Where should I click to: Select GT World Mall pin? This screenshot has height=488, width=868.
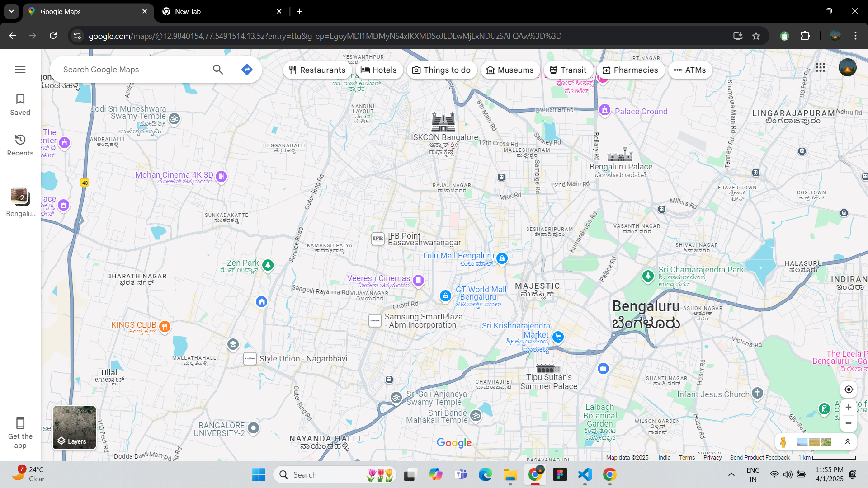[445, 296]
